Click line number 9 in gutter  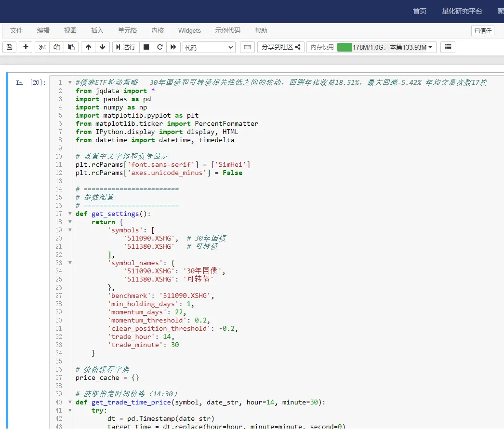pyautogui.click(x=60, y=148)
